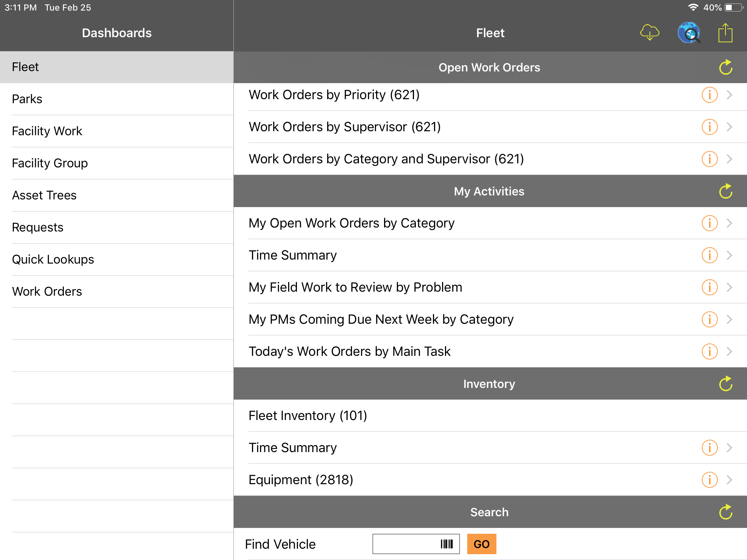Tap info icon for Equipment (2818)
Viewport: 747px width, 560px height.
pos(709,480)
